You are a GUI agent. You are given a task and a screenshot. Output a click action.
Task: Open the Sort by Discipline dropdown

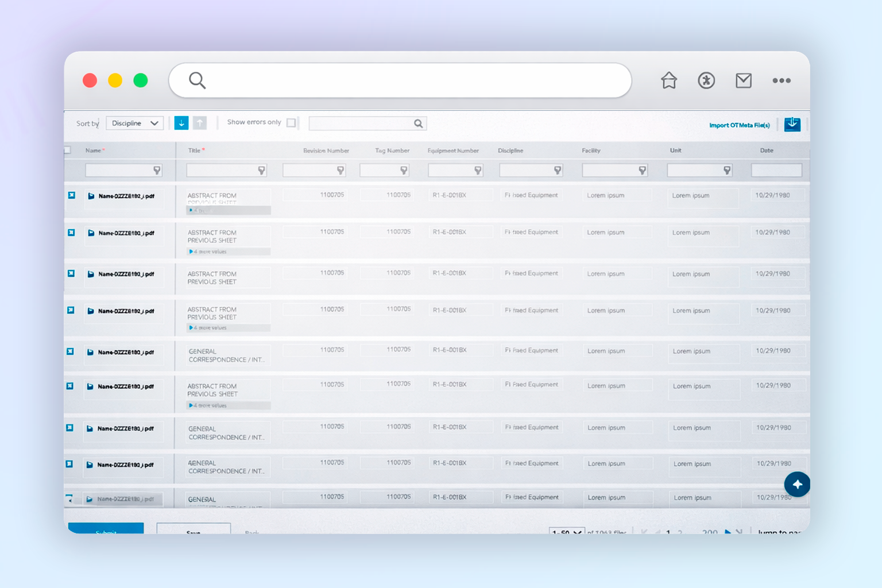click(134, 123)
